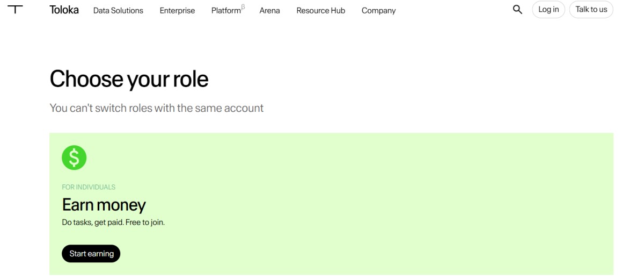
Task: Click the Log in button
Action: 548,10
